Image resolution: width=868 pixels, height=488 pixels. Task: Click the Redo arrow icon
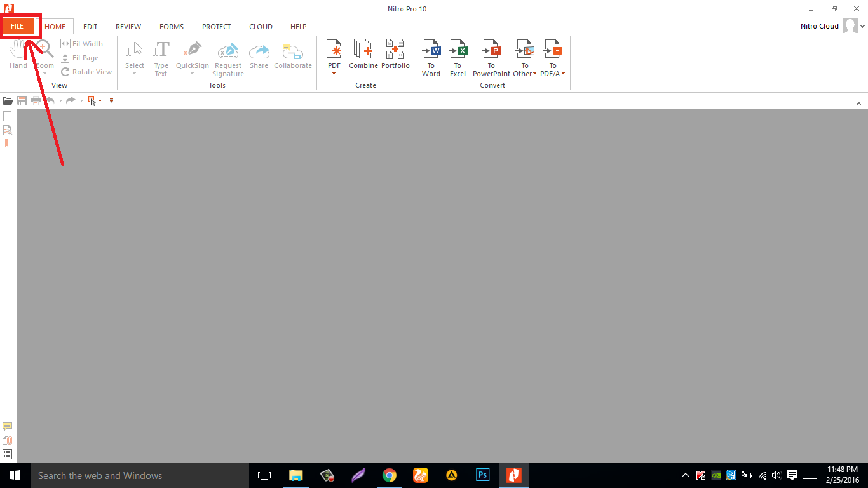pyautogui.click(x=71, y=100)
